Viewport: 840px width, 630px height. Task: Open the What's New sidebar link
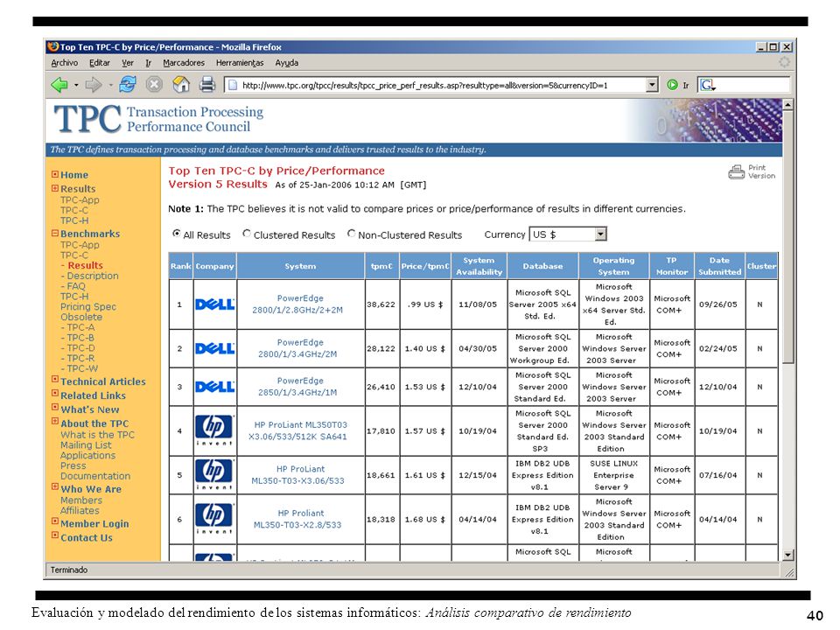[x=89, y=409]
